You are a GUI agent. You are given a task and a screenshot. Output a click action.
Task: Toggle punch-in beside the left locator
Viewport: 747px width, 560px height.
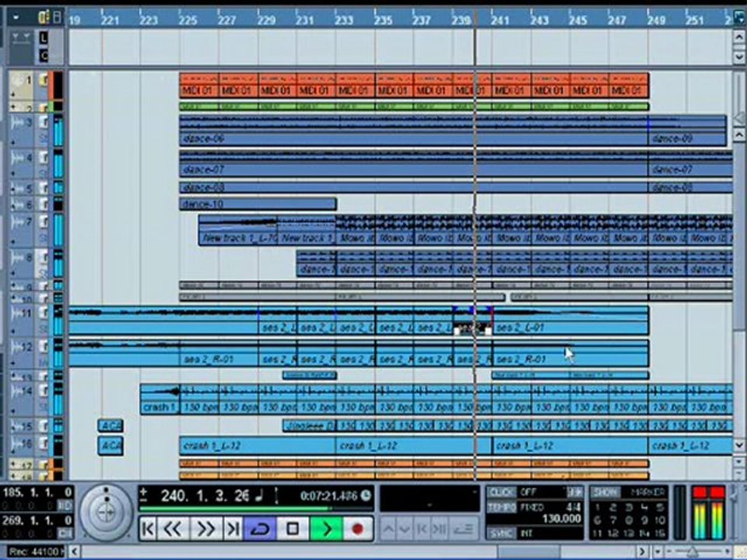pos(65,506)
